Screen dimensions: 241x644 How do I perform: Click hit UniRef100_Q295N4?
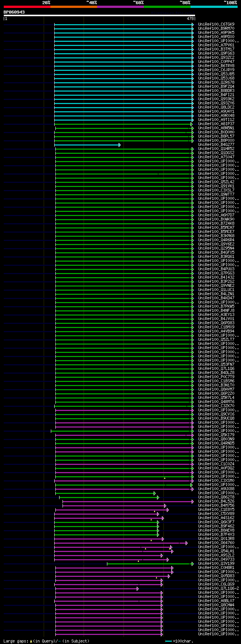(x=216, y=248)
